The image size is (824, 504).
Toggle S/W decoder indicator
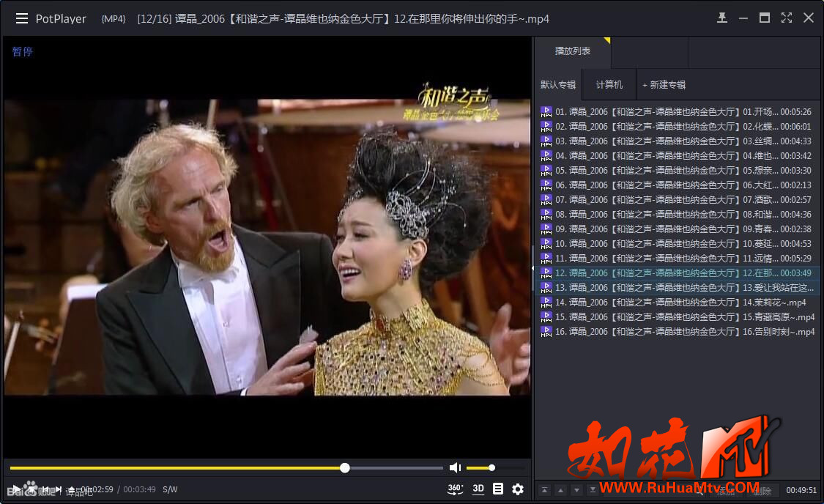click(x=170, y=489)
